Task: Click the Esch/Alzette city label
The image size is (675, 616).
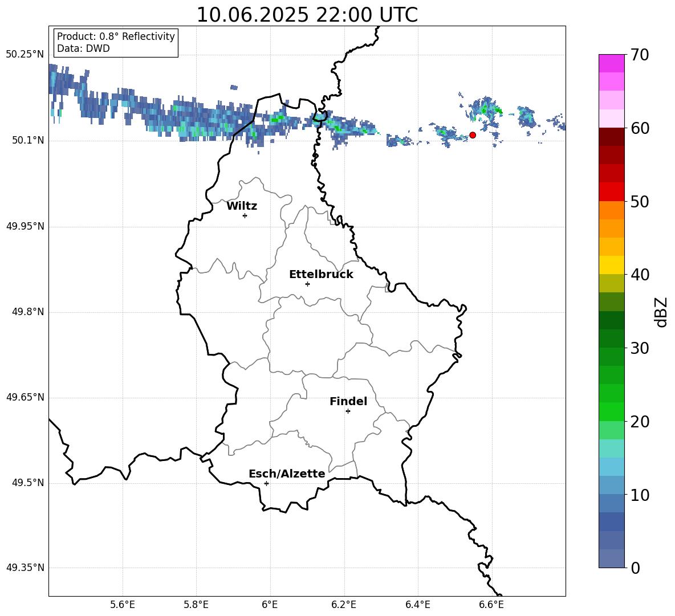Action: coord(287,474)
